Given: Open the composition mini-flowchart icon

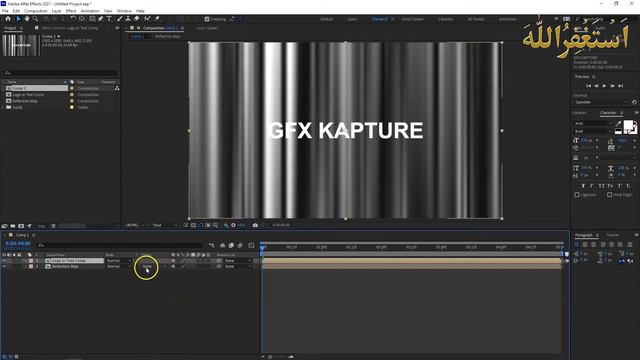Looking at the screenshot, I should click(211, 245).
